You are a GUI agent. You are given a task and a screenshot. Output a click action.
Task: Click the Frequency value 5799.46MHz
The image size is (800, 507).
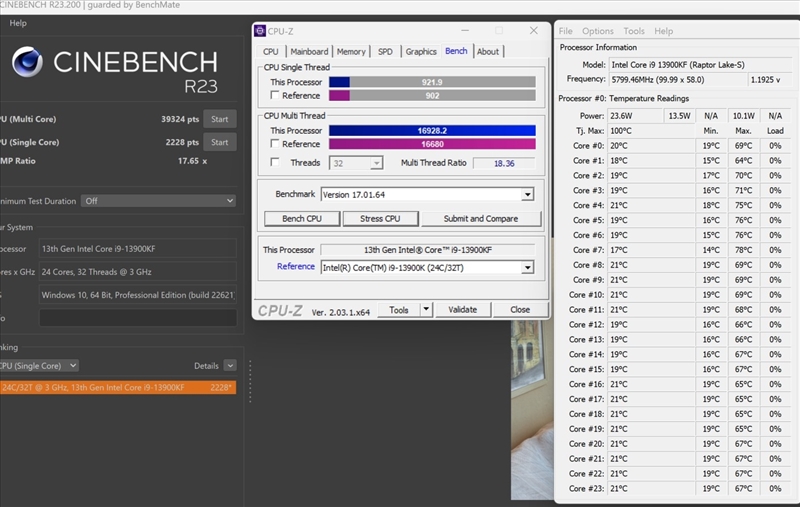pos(677,80)
